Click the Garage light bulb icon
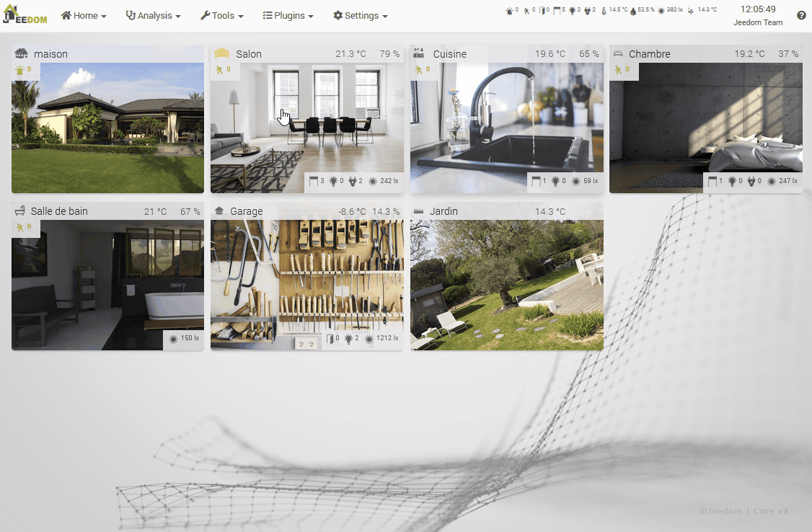Viewport: 812px width, 532px height. pos(349,339)
